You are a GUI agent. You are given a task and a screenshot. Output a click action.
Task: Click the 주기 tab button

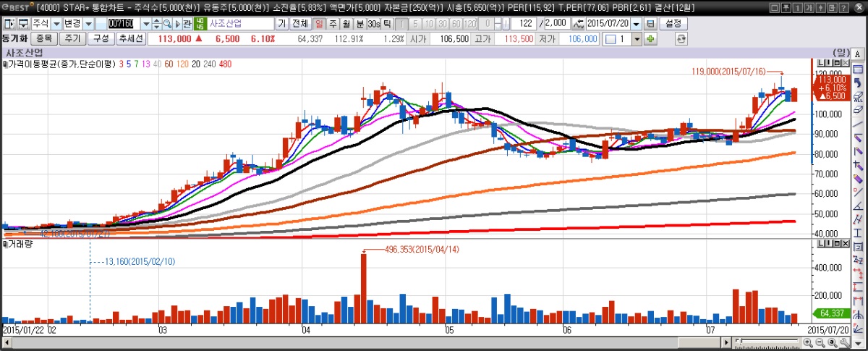click(73, 38)
